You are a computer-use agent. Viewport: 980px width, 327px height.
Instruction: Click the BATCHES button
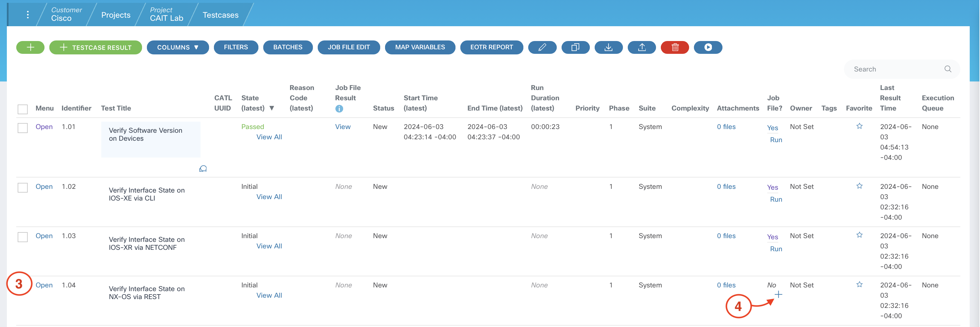coord(287,47)
